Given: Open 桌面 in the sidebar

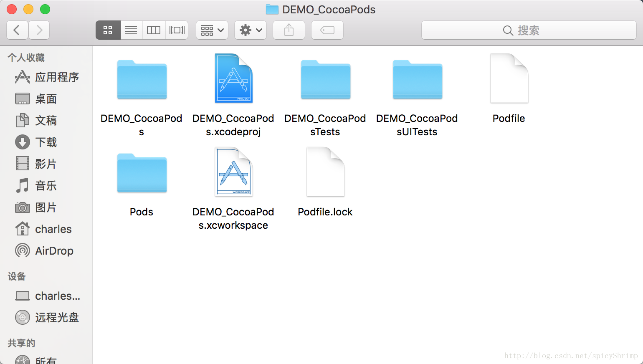Looking at the screenshot, I should tap(46, 99).
